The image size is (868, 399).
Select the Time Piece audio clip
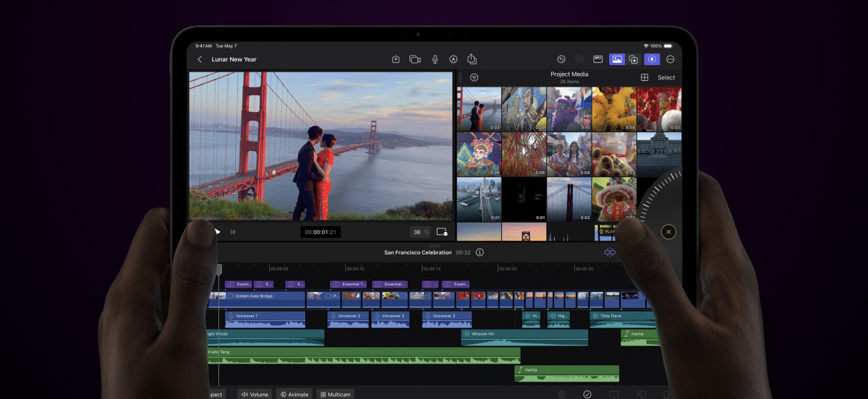624,319
